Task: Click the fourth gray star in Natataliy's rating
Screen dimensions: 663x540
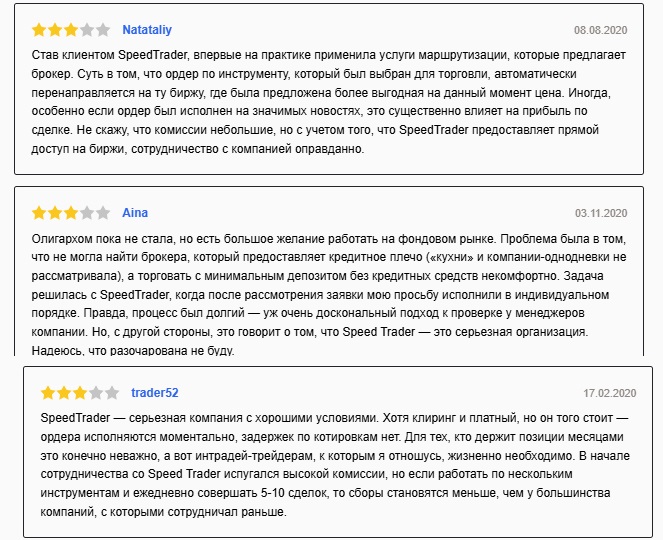Action: tap(87, 30)
